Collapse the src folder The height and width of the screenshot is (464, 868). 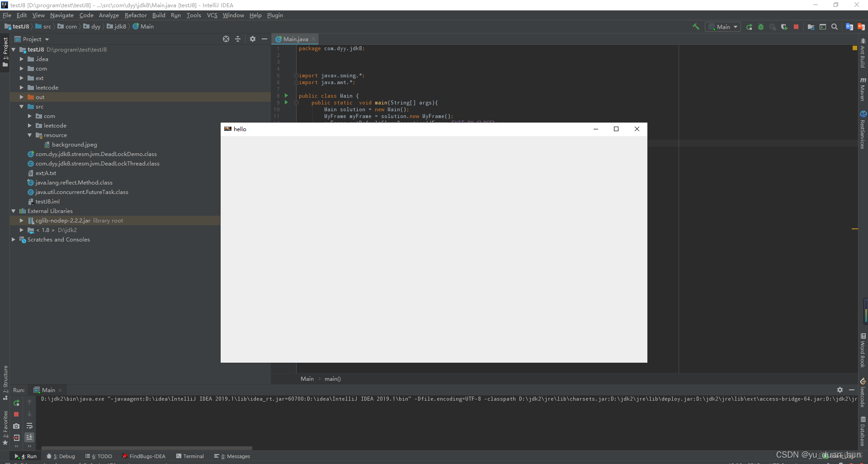click(x=22, y=107)
